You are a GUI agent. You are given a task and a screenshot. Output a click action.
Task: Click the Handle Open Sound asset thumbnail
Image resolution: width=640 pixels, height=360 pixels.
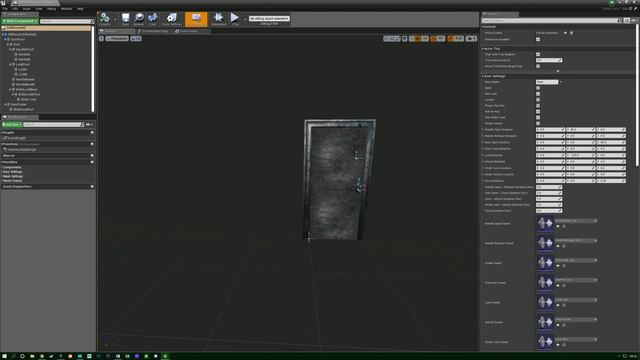point(545,223)
